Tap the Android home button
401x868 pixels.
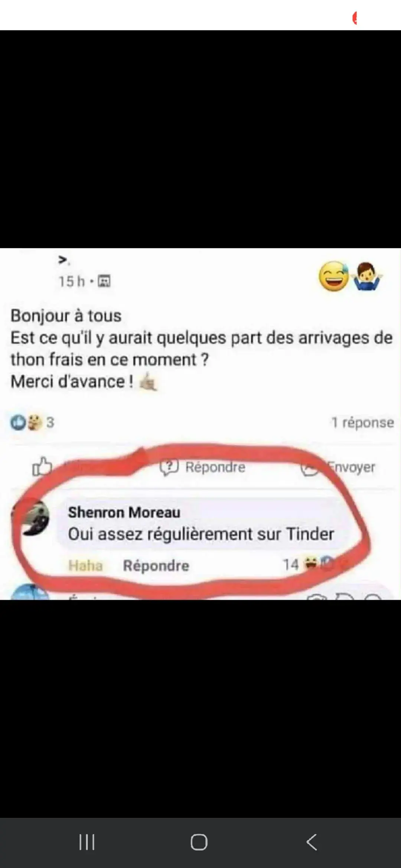(199, 842)
